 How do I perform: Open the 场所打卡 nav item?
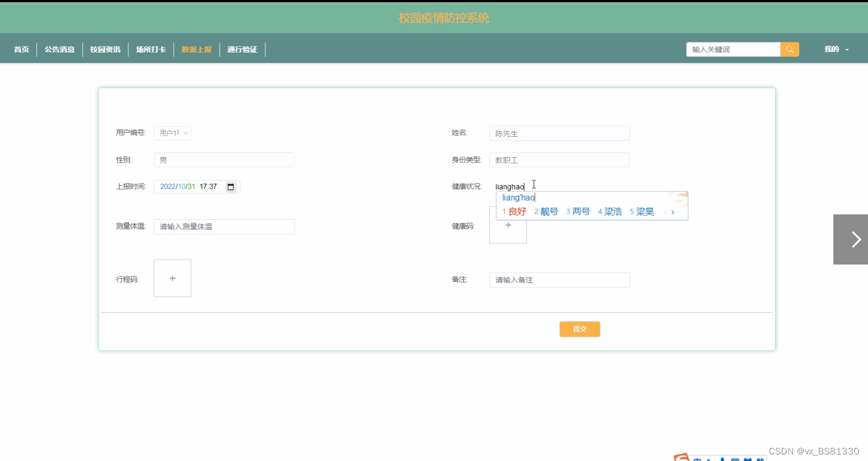pyautogui.click(x=151, y=50)
